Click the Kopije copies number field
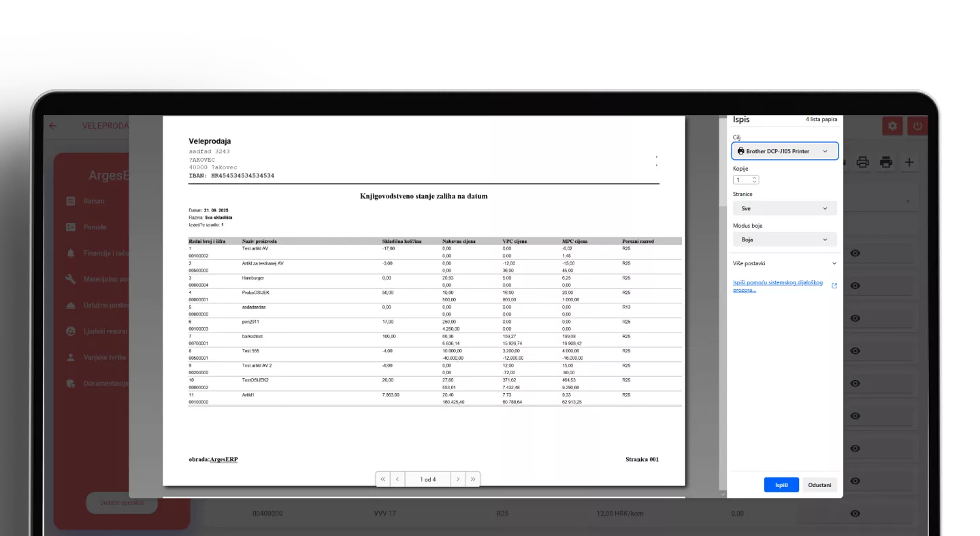This screenshot has width=980, height=536. click(745, 180)
